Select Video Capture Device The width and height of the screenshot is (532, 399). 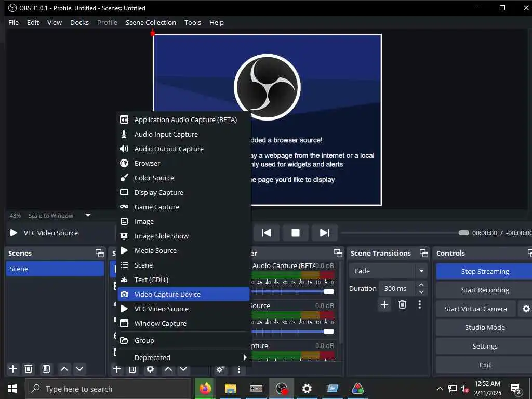point(183,294)
